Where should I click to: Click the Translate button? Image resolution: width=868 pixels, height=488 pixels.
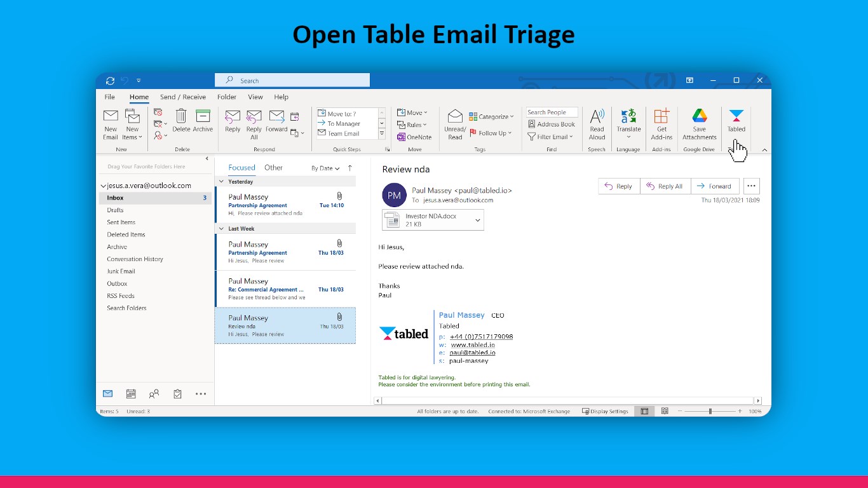coord(628,125)
